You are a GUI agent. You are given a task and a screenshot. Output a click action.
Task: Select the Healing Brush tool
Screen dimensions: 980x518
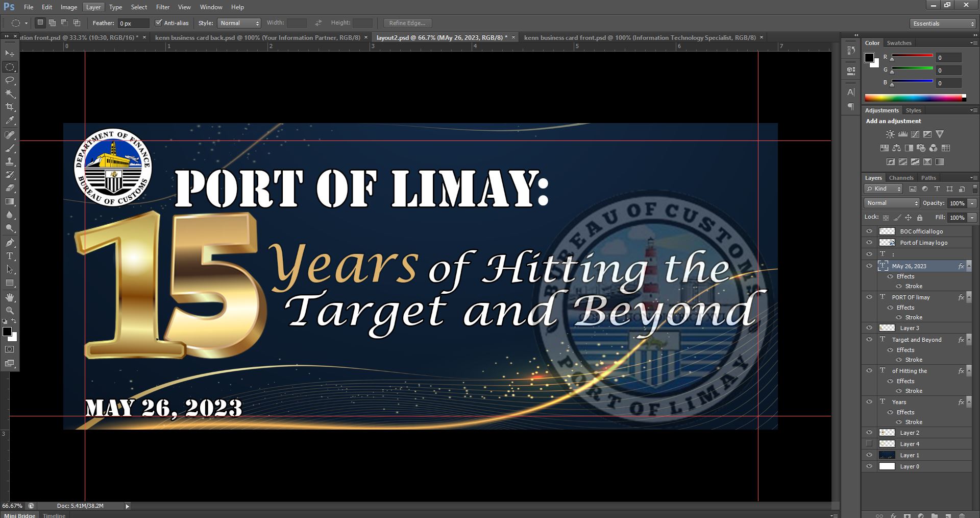[10, 135]
